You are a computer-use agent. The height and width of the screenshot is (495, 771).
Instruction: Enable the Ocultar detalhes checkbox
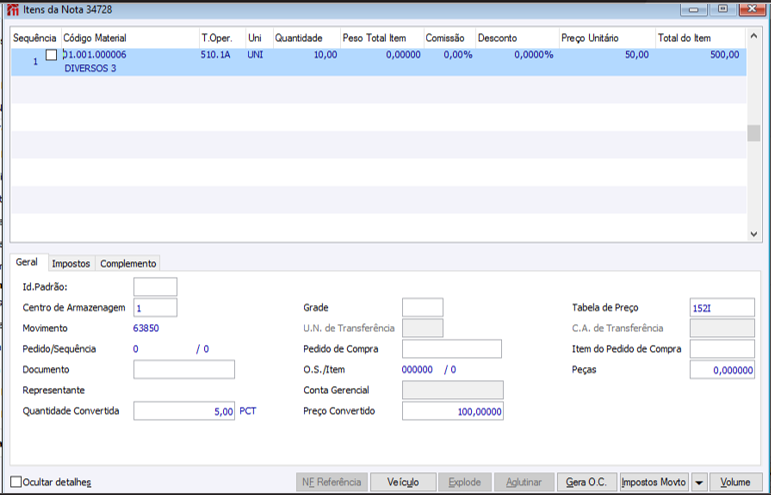pos(16,482)
